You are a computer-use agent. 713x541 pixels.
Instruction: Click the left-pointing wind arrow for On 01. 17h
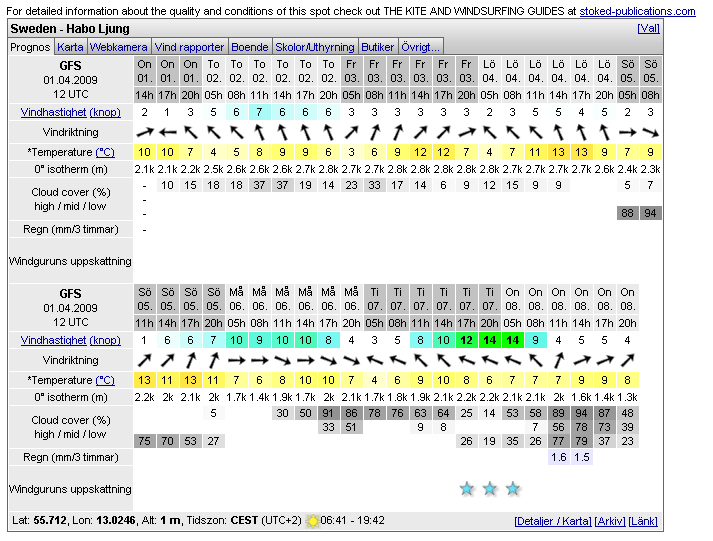point(167,132)
